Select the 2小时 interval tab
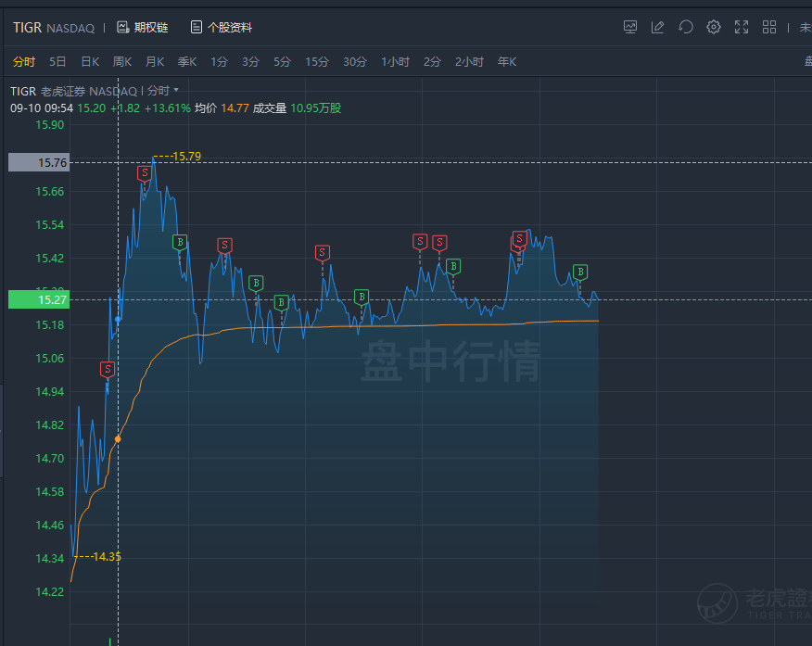Screen dimensions: 812x646 (469, 61)
